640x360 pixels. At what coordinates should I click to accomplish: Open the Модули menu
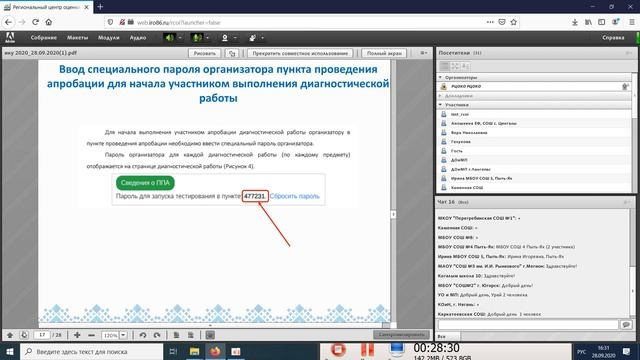109,38
